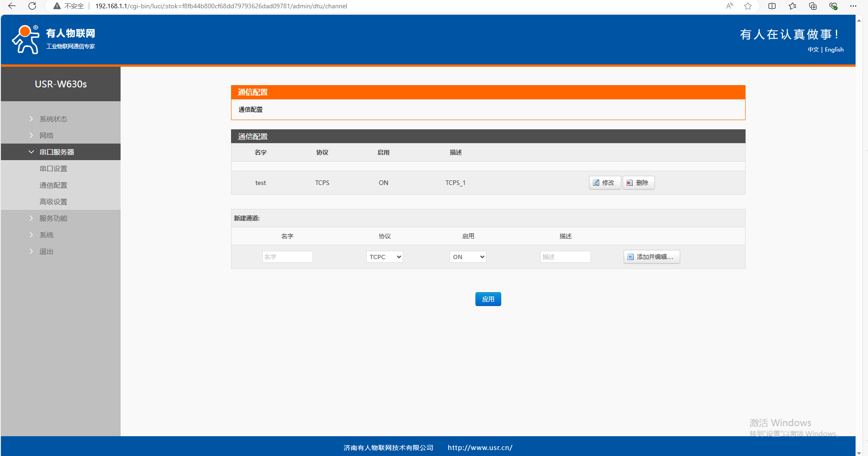This screenshot has width=868, height=456.
Task: Open 高级设置 in the sidebar menu
Action: 53,202
